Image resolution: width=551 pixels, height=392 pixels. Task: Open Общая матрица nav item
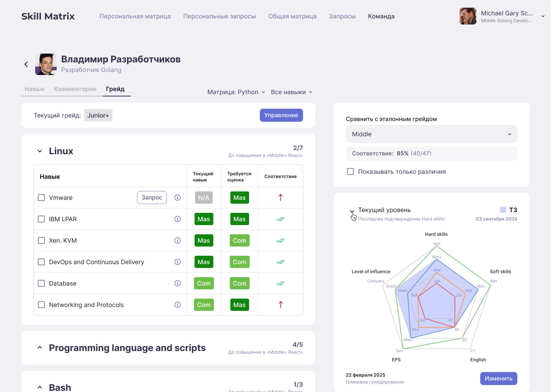pos(292,16)
